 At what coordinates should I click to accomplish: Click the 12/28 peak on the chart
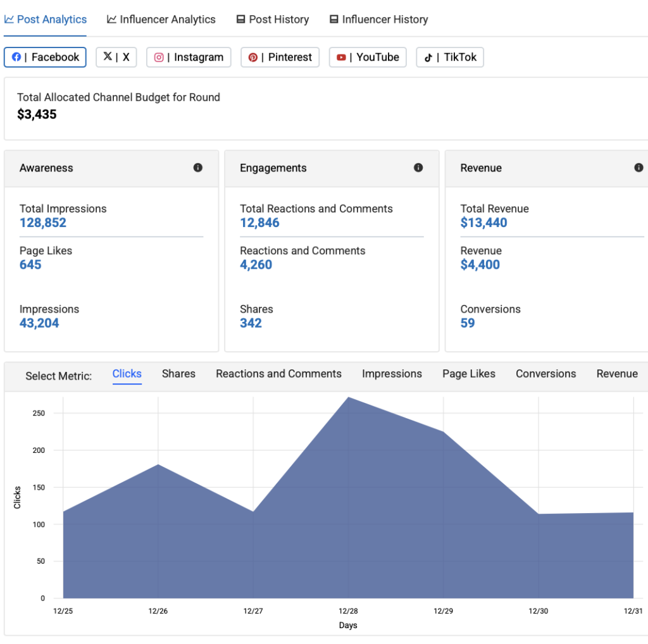coord(348,398)
